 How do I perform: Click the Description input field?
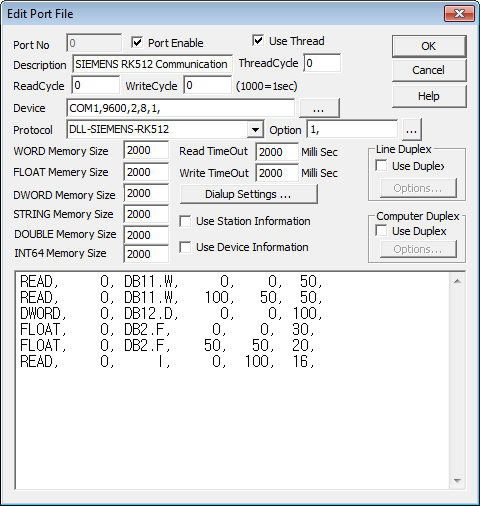152,64
